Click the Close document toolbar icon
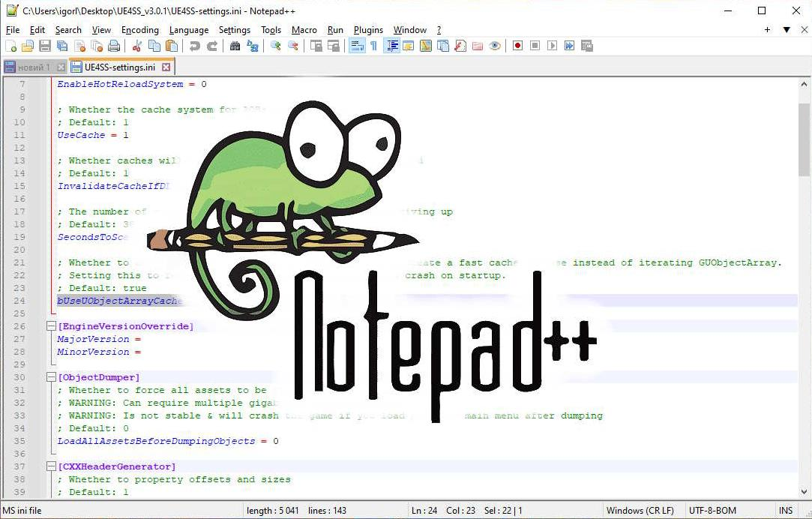This screenshot has height=519, width=812. pos(79,46)
